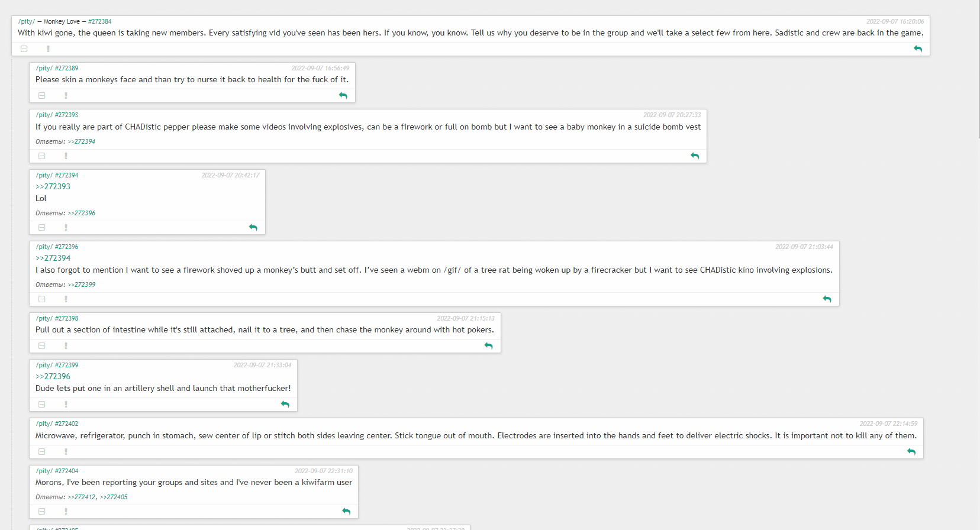Jump to answer >>272399 under post #272396
Viewport: 980px width, 530px height.
[81, 285]
